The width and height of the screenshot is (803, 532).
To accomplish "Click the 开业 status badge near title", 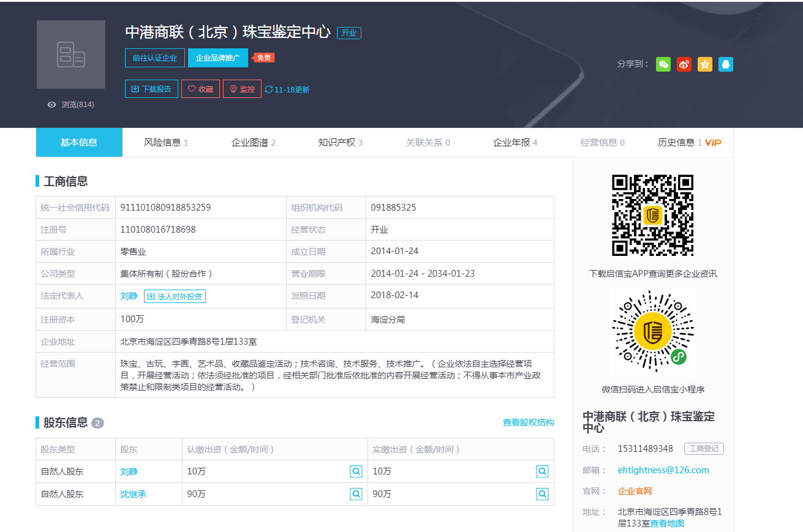I will click(349, 33).
